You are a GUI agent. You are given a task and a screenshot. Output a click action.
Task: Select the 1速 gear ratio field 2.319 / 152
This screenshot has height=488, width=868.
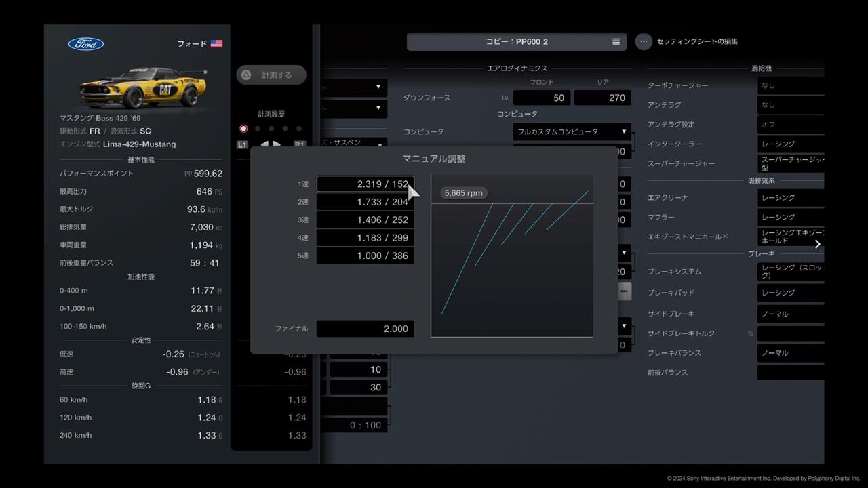pyautogui.click(x=366, y=184)
